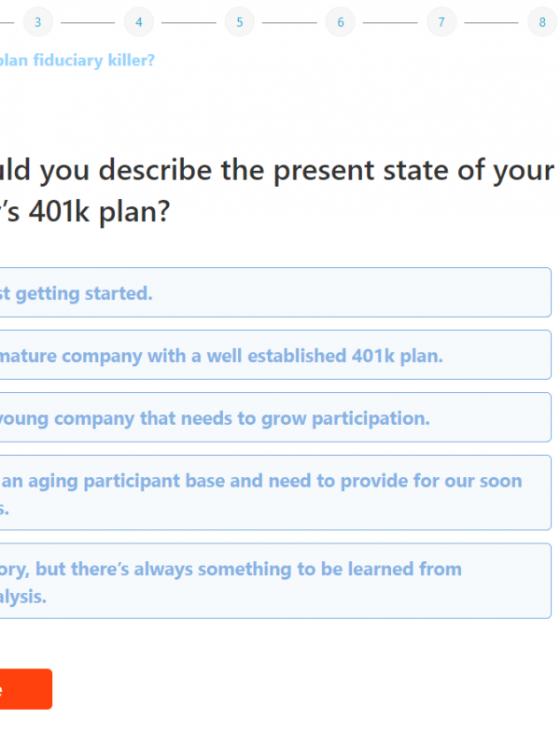Select 'always something to be learned' option
560x747 pixels.
tap(271, 581)
